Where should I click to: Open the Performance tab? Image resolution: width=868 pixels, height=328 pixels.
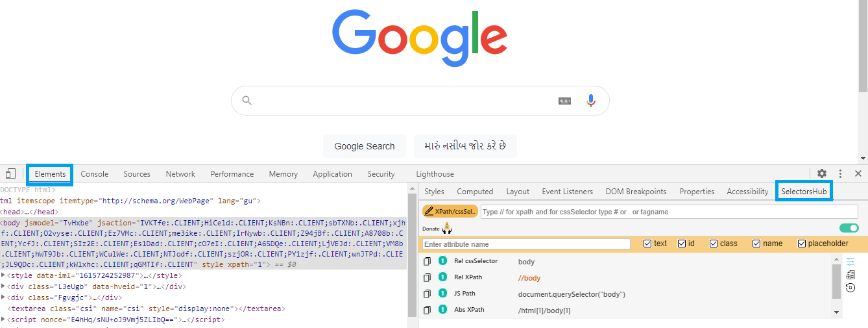[x=232, y=174]
